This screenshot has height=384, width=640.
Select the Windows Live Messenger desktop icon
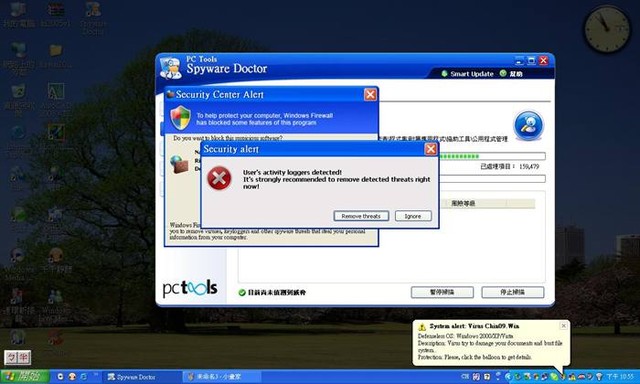[x=55, y=305]
